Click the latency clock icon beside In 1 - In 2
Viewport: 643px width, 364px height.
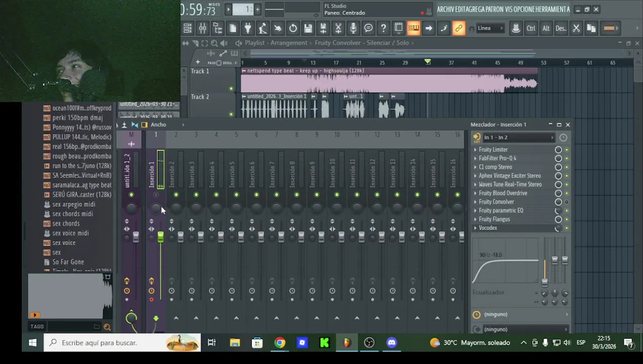(563, 138)
